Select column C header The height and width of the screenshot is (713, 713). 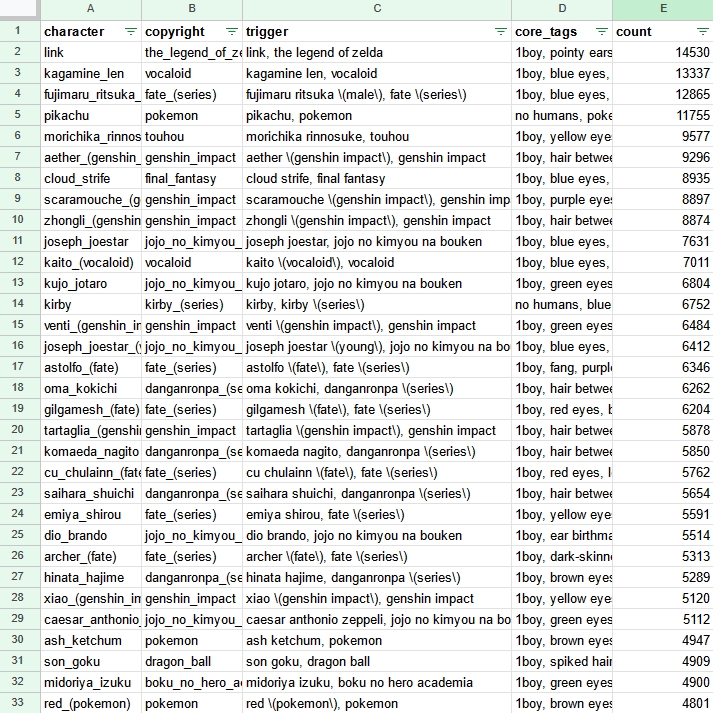377,10
